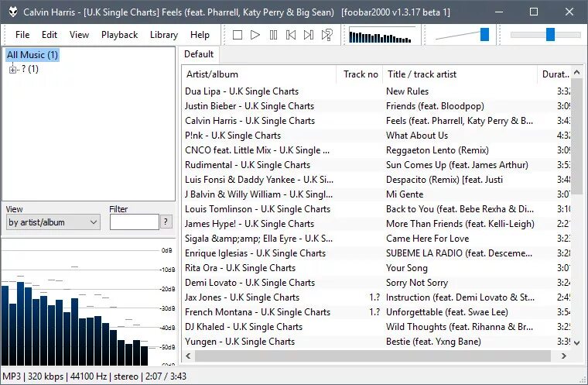Viewport: 588px width, 385px height.
Task: Click the horizontal scrollbar thumb in playlist
Action: point(373,356)
